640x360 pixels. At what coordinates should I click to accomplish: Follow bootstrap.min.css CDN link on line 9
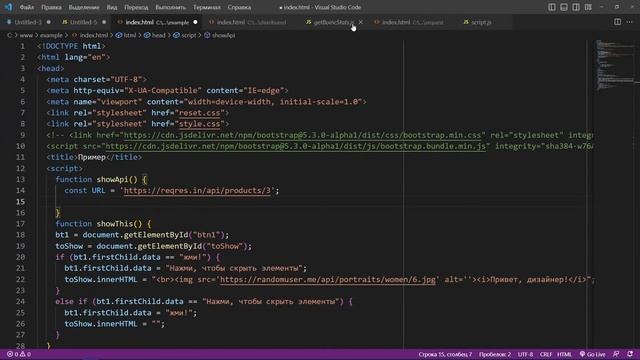click(x=302, y=135)
